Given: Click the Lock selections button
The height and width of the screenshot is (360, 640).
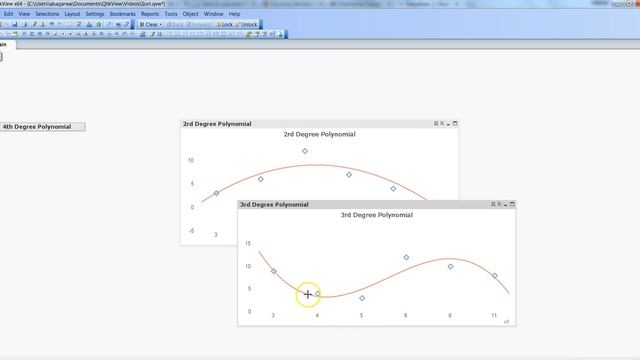Looking at the screenshot, I should point(224,24).
